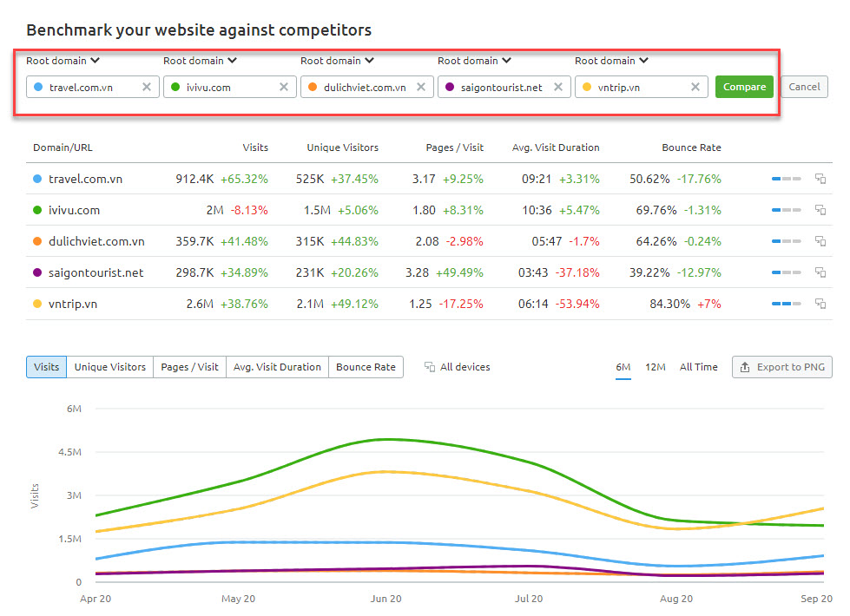Image resolution: width=850 pixels, height=616 pixels.
Task: Switch time range to 12M
Action: [655, 367]
